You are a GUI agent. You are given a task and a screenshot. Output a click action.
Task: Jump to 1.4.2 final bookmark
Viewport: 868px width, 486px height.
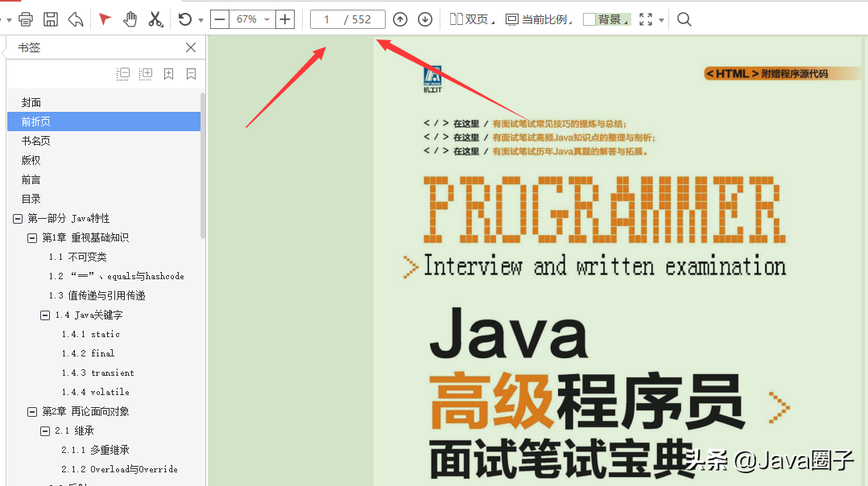(88, 353)
